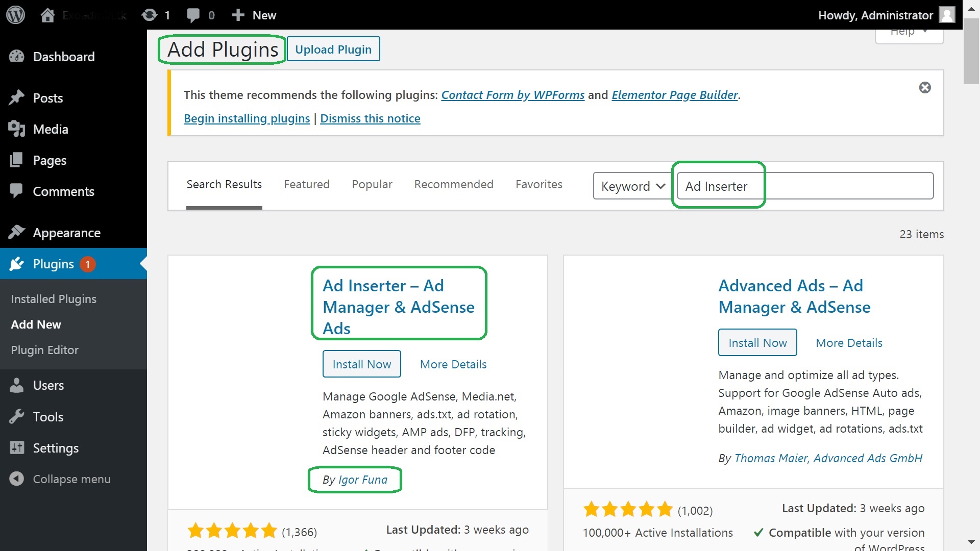
Task: Open author Igor Funa link
Action: coord(363,480)
